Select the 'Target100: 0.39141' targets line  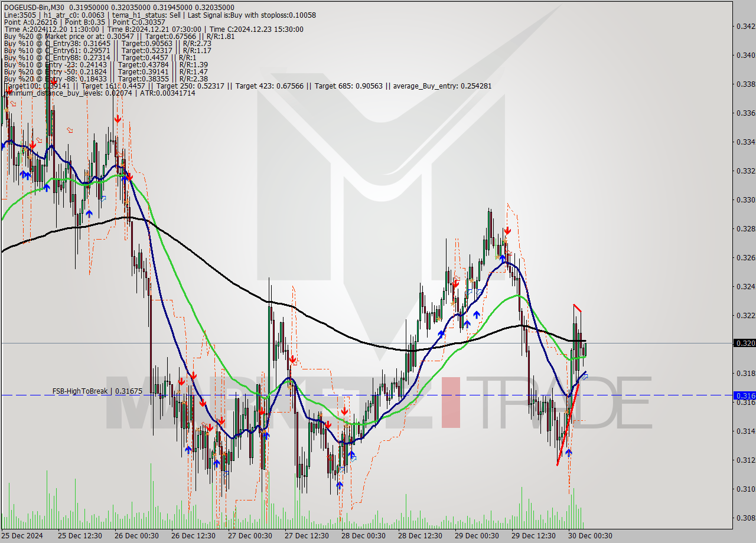(x=247, y=86)
